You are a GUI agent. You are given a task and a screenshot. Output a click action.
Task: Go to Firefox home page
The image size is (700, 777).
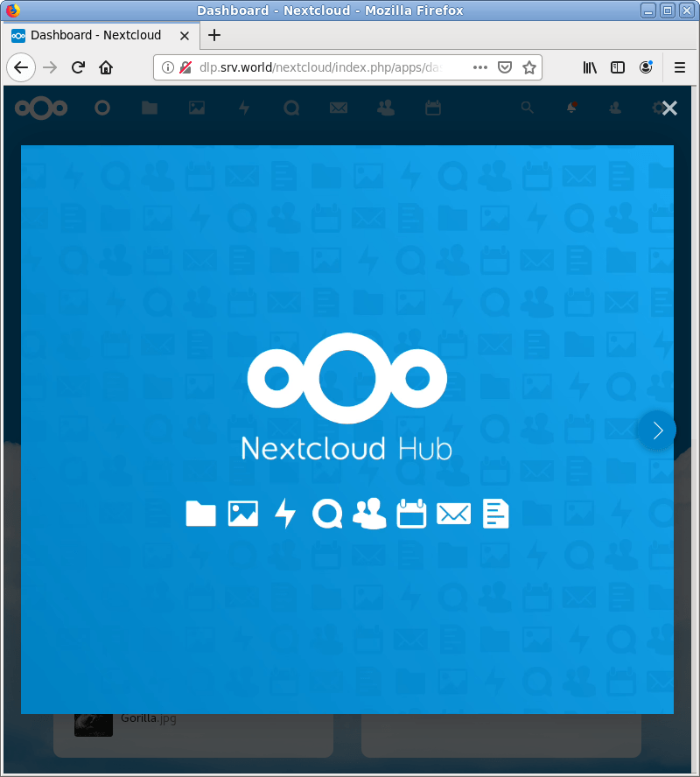[105, 67]
